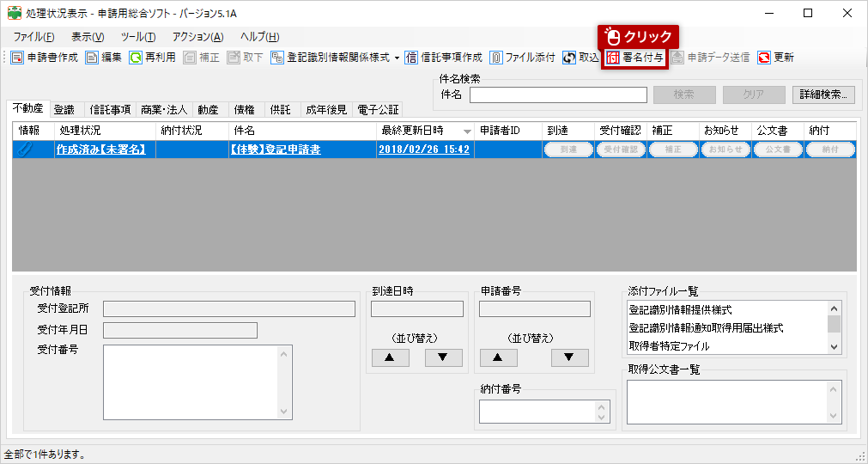The width and height of the screenshot is (868, 464).
Task: Switch to the 供託 tab
Action: (281, 110)
